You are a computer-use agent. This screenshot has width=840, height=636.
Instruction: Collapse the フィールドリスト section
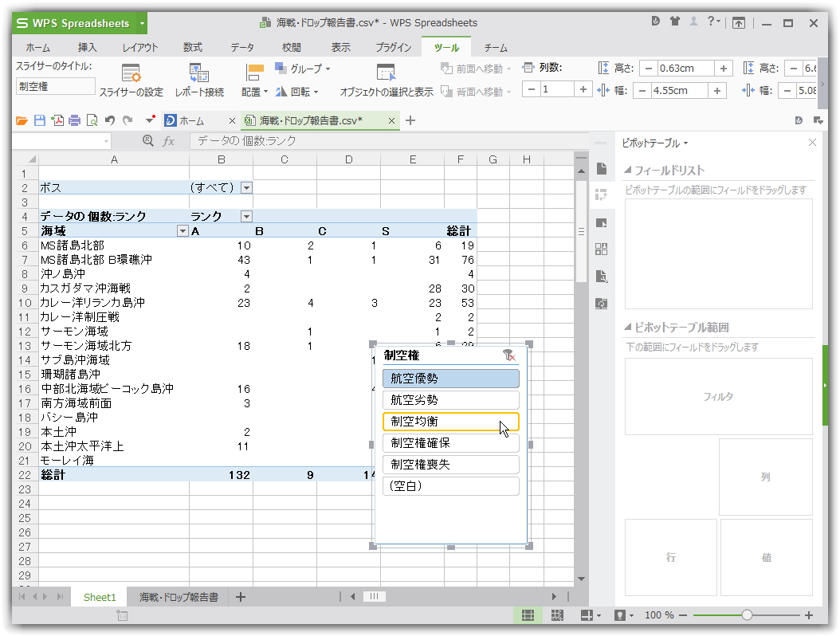click(x=628, y=170)
